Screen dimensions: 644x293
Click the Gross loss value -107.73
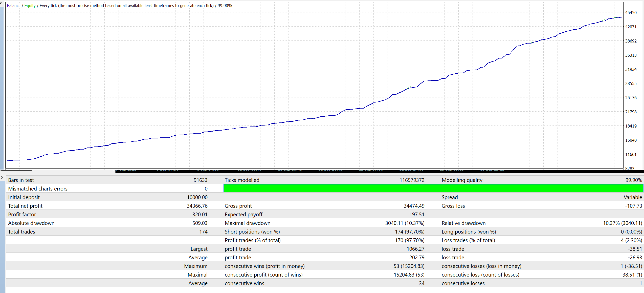tap(633, 206)
